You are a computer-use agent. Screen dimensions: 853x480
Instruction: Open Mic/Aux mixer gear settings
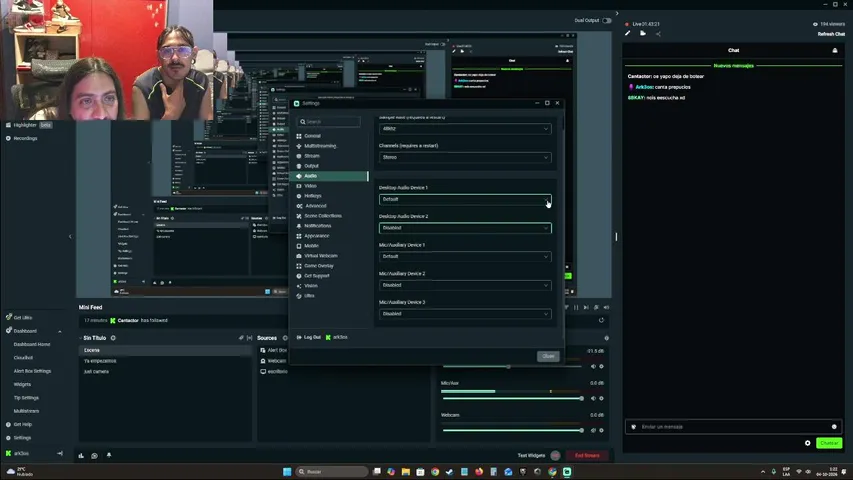click(601, 398)
